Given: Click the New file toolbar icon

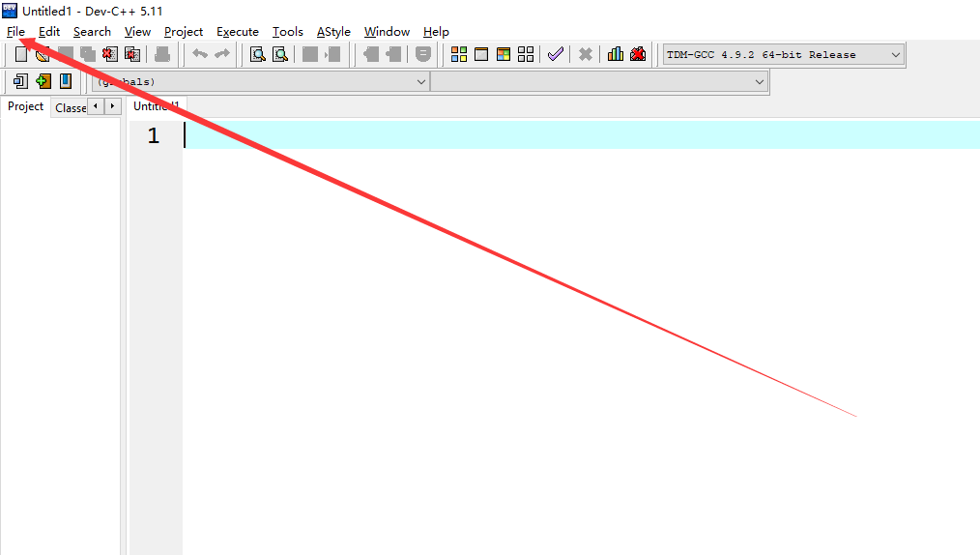Looking at the screenshot, I should click(x=21, y=54).
